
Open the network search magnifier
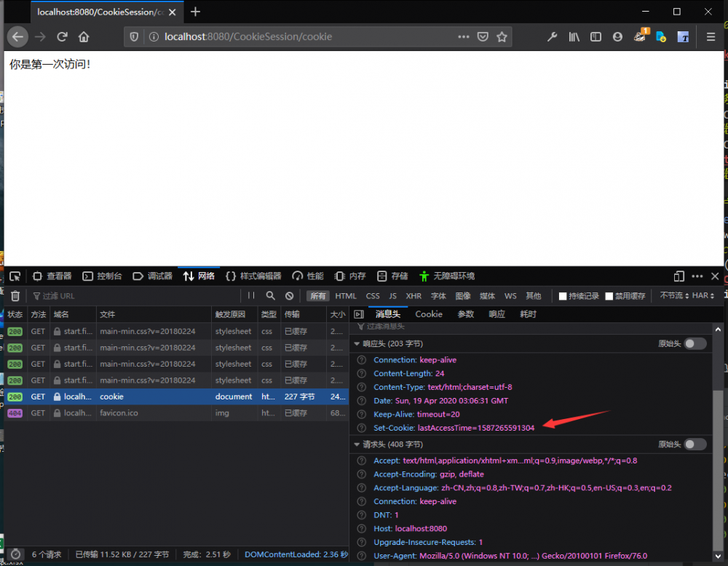coord(271,296)
